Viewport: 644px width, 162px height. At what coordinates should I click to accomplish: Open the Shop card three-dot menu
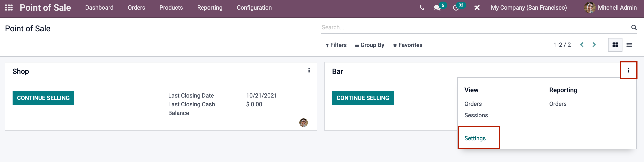[x=309, y=70]
